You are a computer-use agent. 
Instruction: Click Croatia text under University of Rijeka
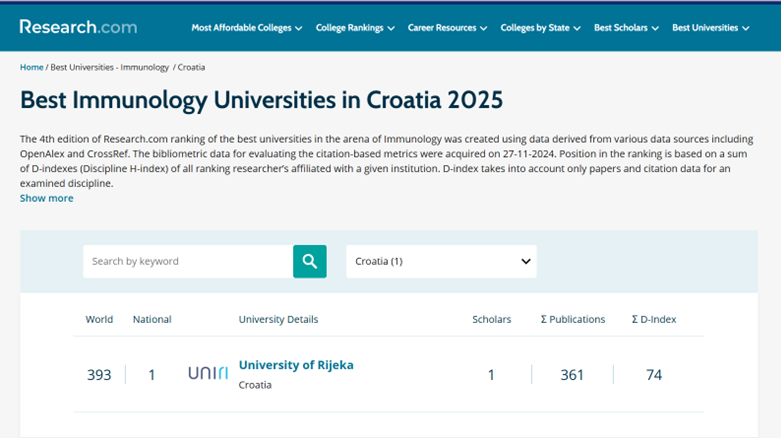pos(255,385)
